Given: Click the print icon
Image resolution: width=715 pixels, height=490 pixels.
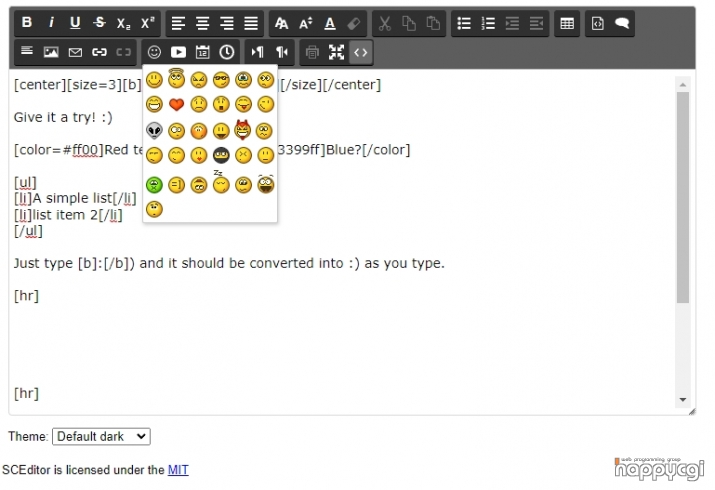Looking at the screenshot, I should pos(312,52).
